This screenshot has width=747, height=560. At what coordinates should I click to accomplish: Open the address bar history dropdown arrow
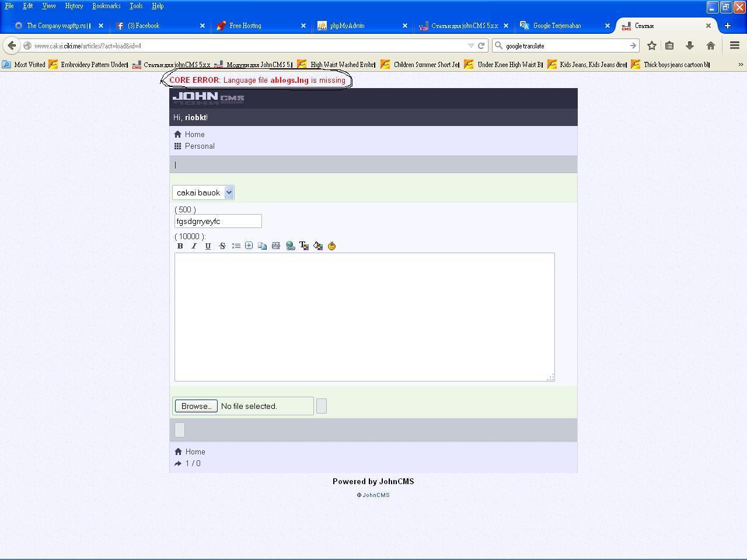[470, 45]
